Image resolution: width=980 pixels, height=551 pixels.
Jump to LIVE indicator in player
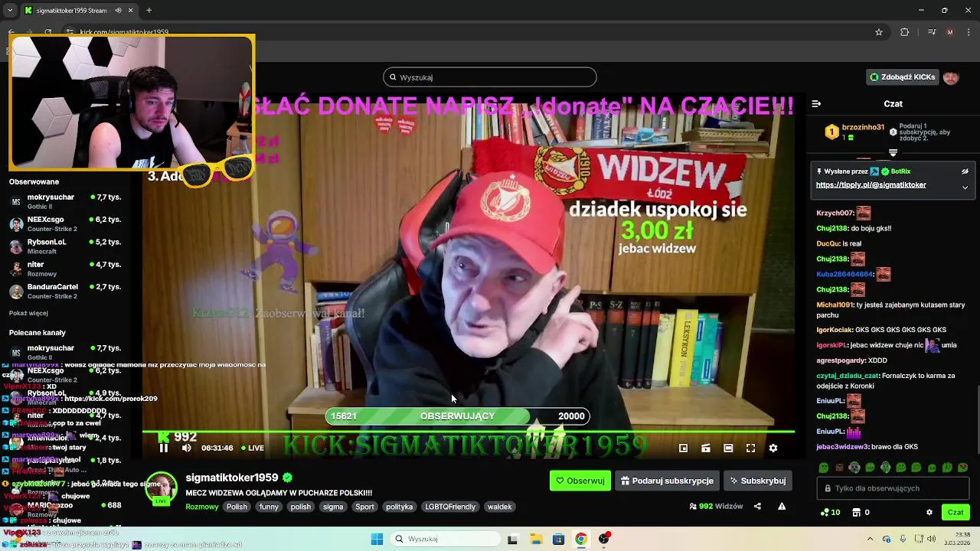[x=253, y=448]
